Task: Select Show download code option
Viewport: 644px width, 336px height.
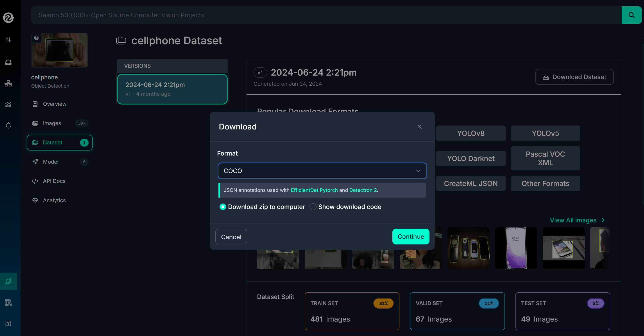Action: (x=345, y=207)
